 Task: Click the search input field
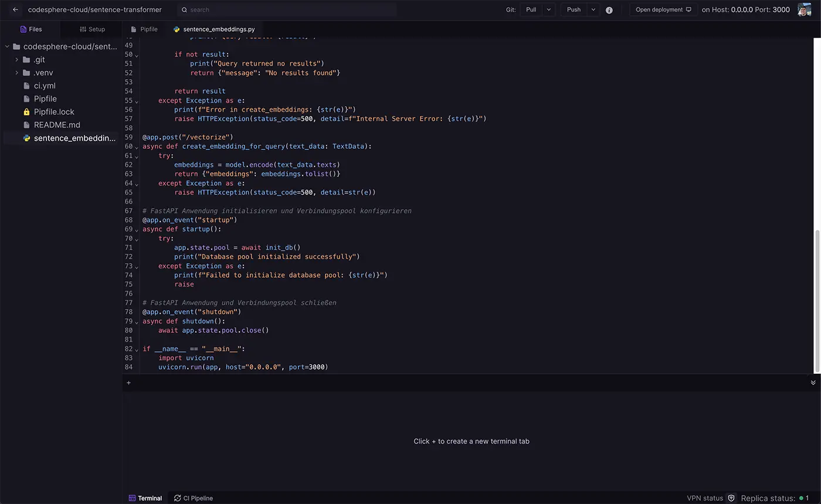pos(287,10)
